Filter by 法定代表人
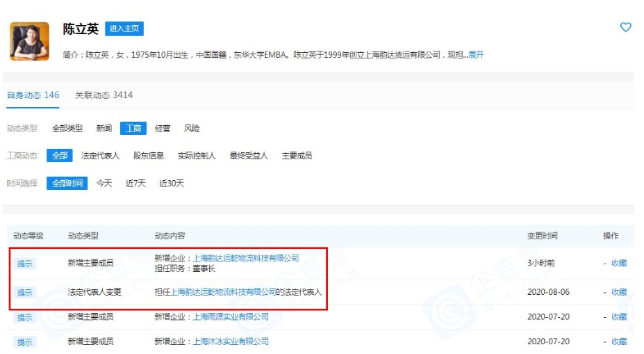 pyautogui.click(x=100, y=156)
